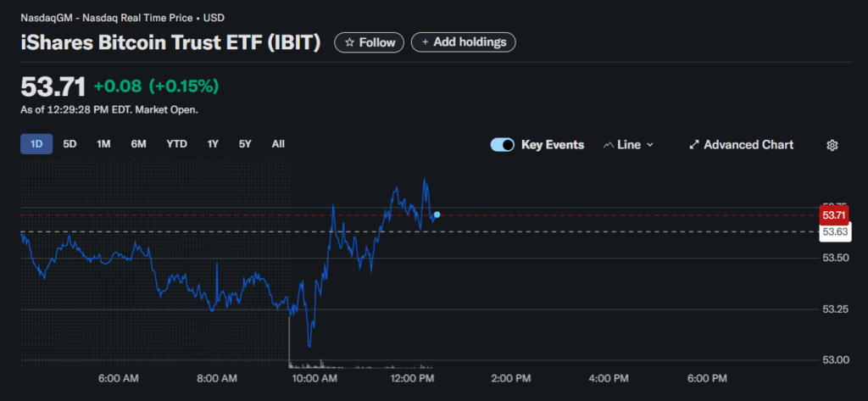The width and height of the screenshot is (868, 401).
Task: Switch to the 6M range
Action: tap(138, 144)
